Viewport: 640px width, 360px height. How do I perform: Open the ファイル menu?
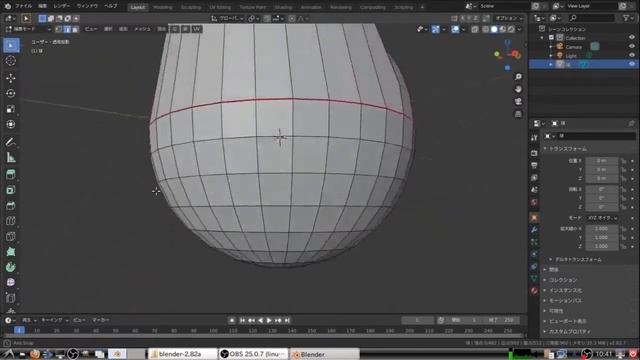click(x=23, y=6)
